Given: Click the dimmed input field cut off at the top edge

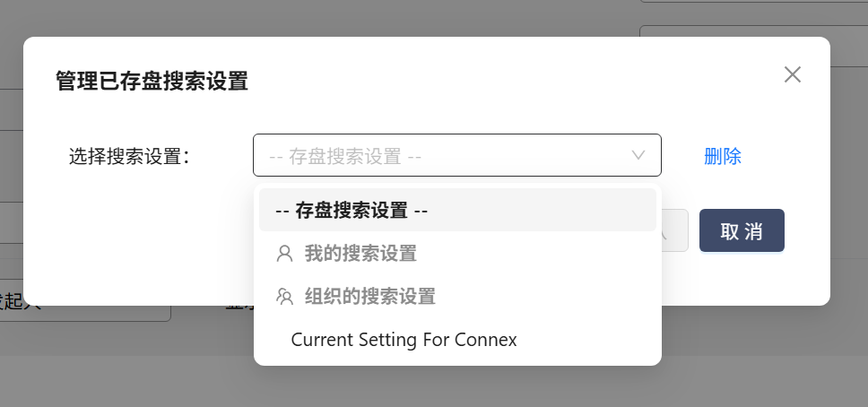Looking at the screenshot, I should click(x=753, y=3).
